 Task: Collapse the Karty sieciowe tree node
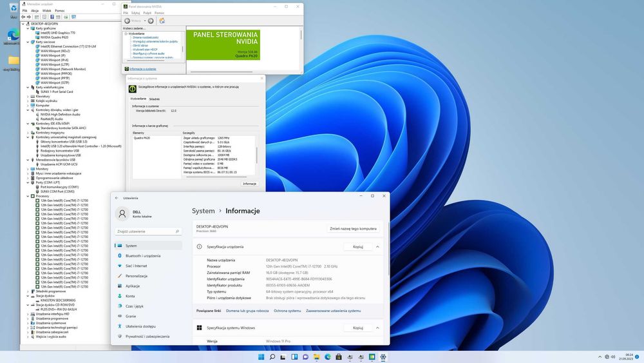click(x=28, y=42)
